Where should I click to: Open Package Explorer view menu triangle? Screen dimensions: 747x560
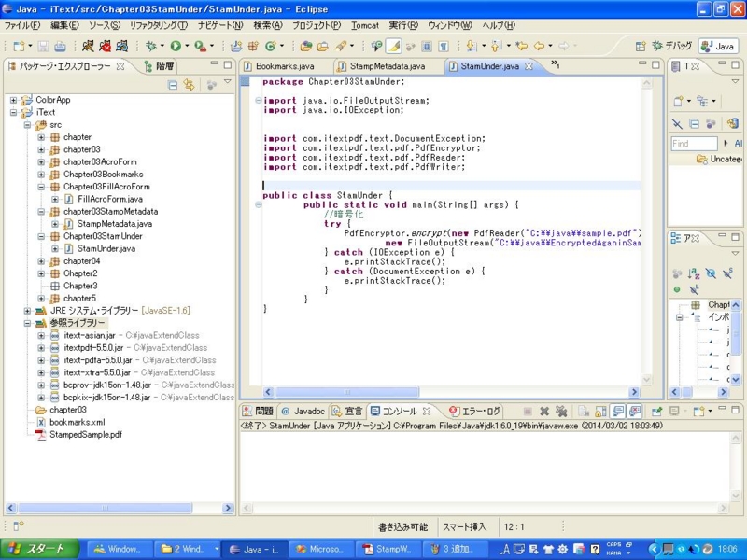(x=228, y=82)
